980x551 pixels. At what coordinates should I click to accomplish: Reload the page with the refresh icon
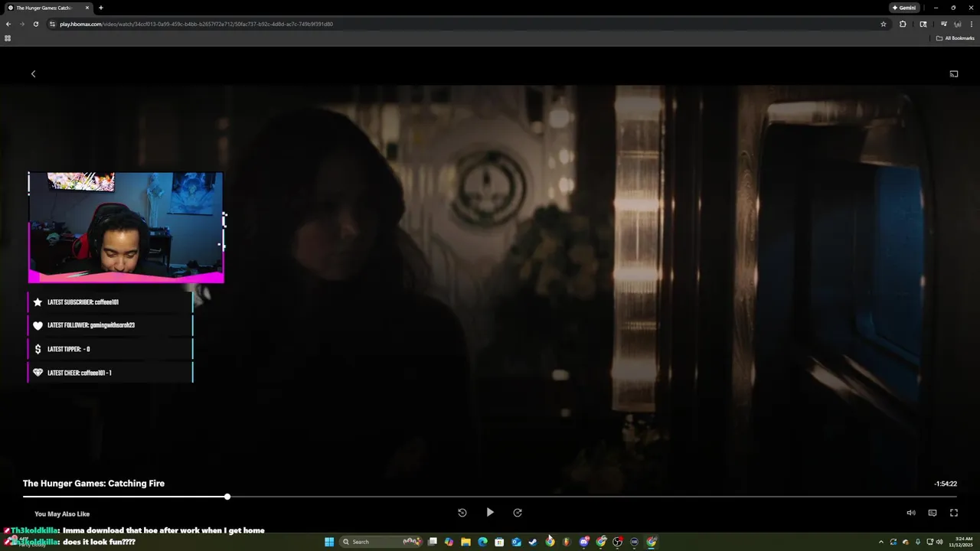click(x=35, y=24)
